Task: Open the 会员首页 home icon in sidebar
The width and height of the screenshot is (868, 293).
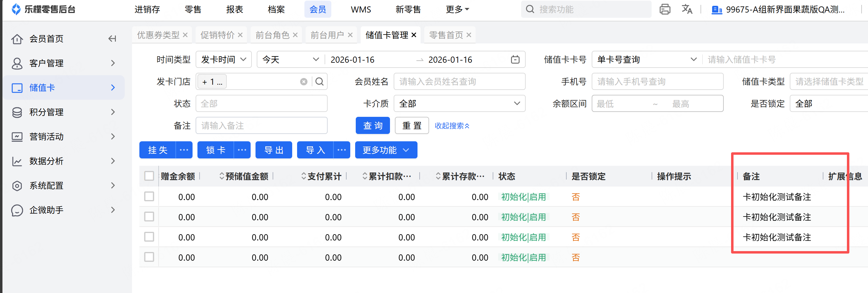Action: [x=17, y=39]
